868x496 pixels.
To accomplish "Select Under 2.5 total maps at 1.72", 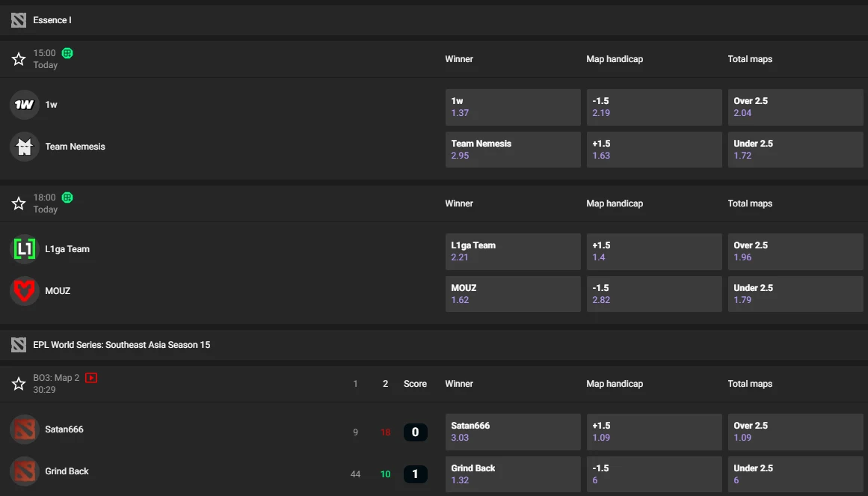I will (x=795, y=149).
